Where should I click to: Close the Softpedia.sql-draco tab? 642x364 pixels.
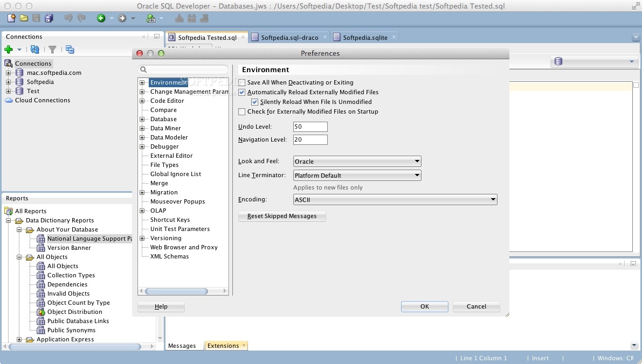325,37
